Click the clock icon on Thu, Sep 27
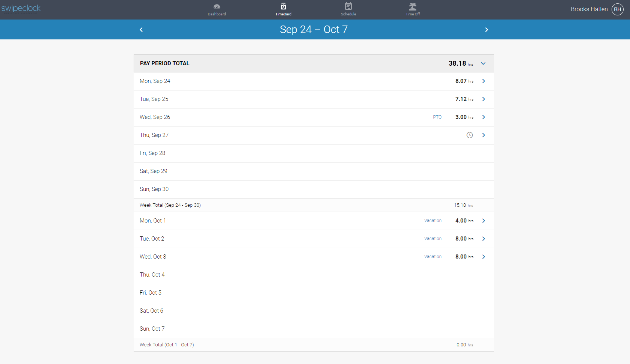630x364 pixels. click(x=470, y=135)
